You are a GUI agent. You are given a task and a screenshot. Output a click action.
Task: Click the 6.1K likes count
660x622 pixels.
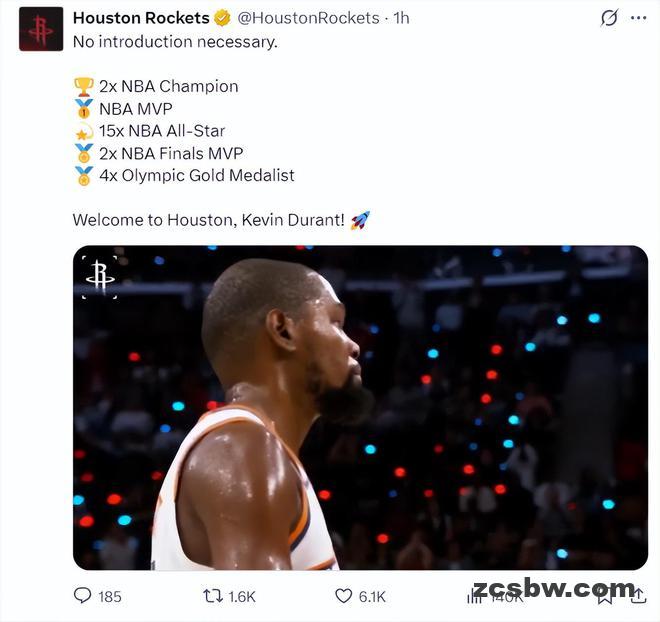pos(372,596)
